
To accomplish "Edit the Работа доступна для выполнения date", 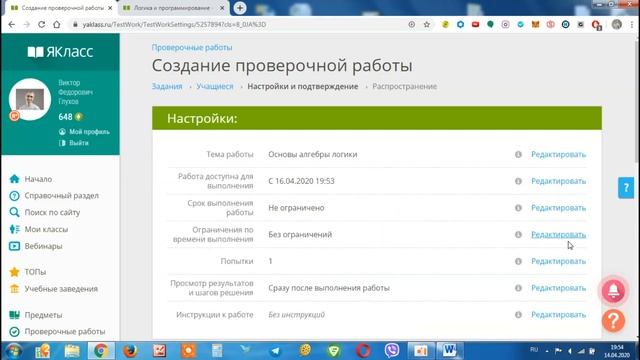I will [558, 181].
